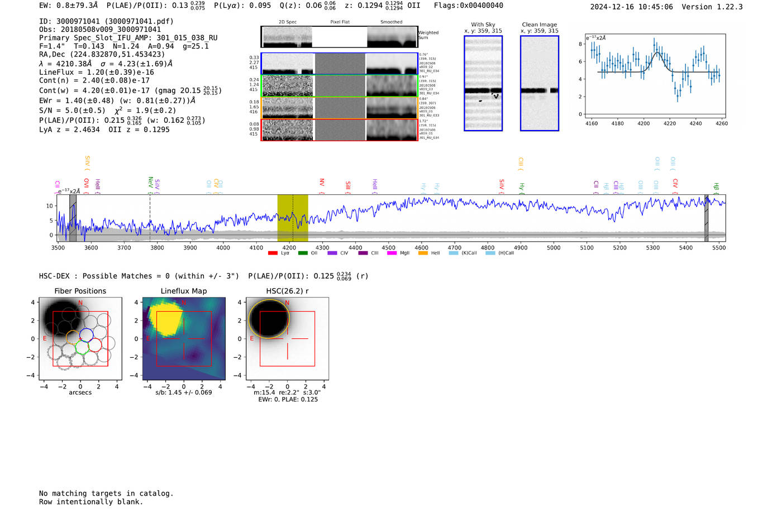
Task: Click the Obs: 20180508v009_3000971041 line
Action: pos(100,30)
